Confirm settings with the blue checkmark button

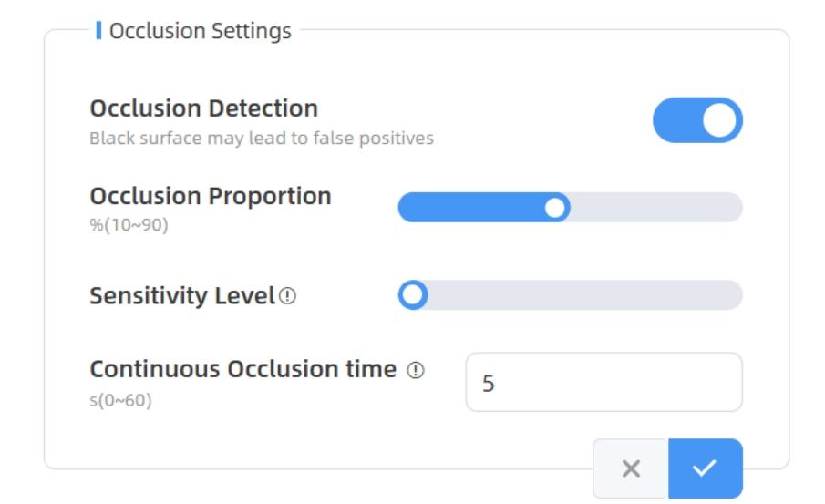[x=705, y=468]
